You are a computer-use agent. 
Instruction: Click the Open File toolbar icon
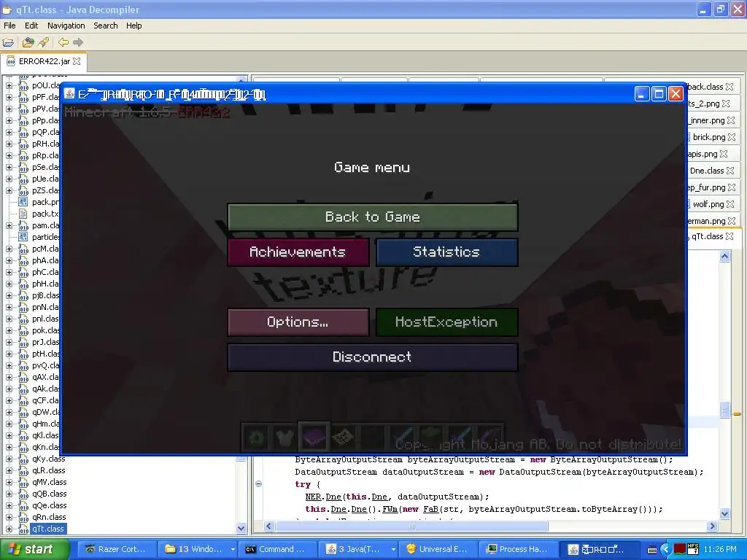pyautogui.click(x=8, y=42)
